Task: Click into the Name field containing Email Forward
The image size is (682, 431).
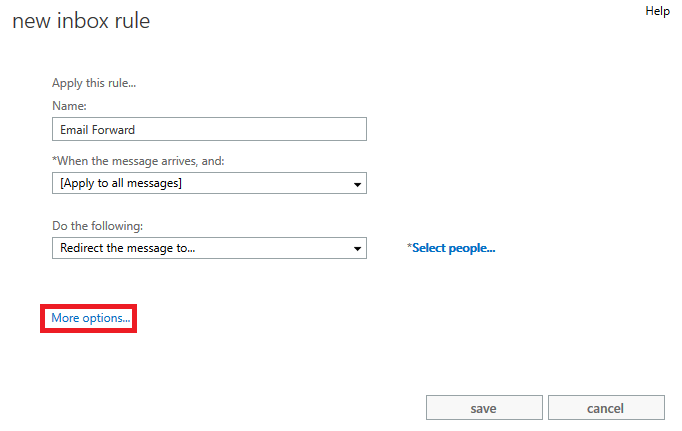Action: click(x=209, y=129)
